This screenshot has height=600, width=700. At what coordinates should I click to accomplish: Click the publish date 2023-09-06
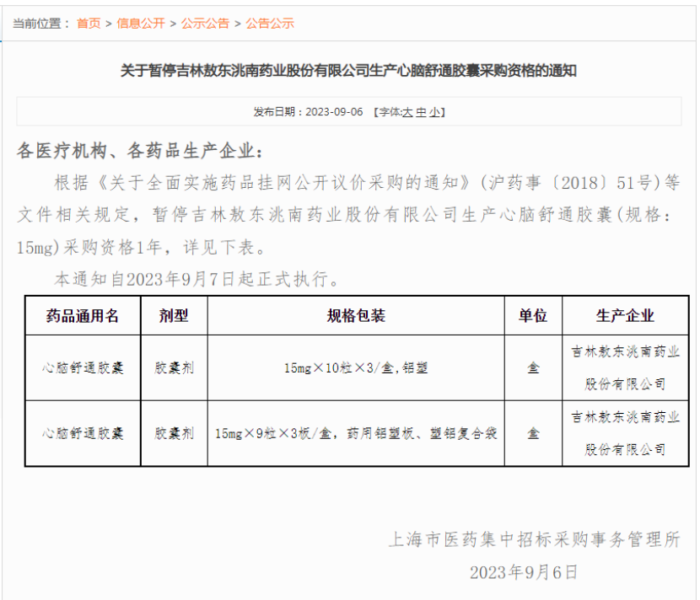coord(334,112)
